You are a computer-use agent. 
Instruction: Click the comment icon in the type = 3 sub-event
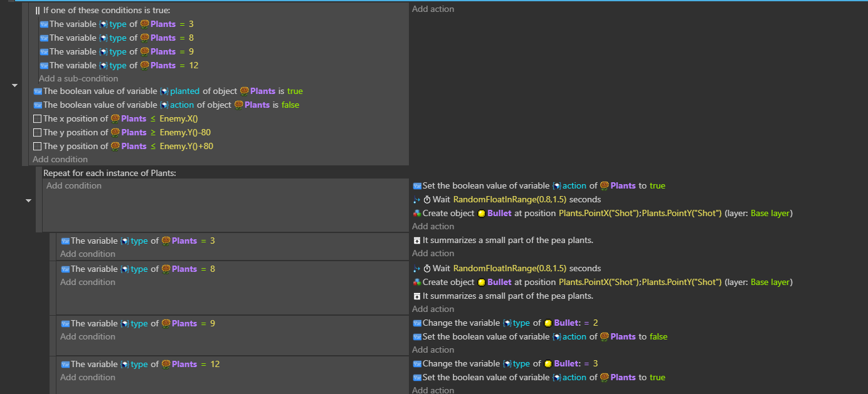[x=416, y=241]
